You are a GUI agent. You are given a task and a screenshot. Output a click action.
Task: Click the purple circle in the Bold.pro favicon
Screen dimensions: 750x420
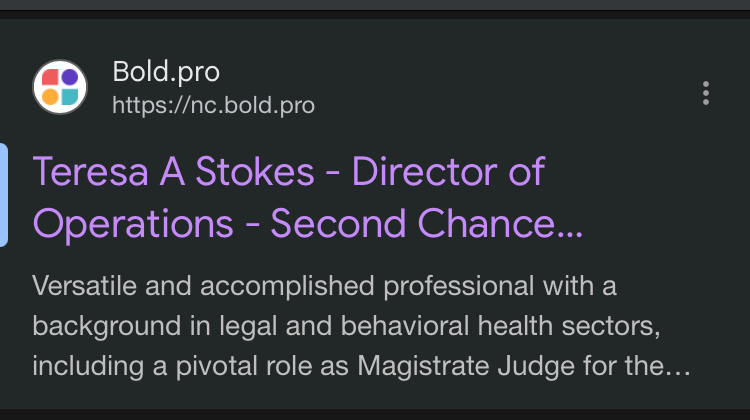coord(69,77)
